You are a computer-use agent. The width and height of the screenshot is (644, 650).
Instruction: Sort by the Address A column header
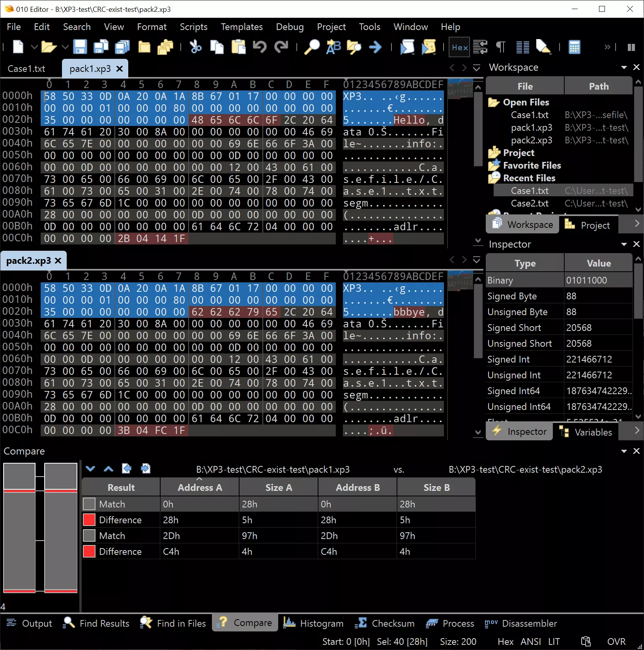point(200,488)
